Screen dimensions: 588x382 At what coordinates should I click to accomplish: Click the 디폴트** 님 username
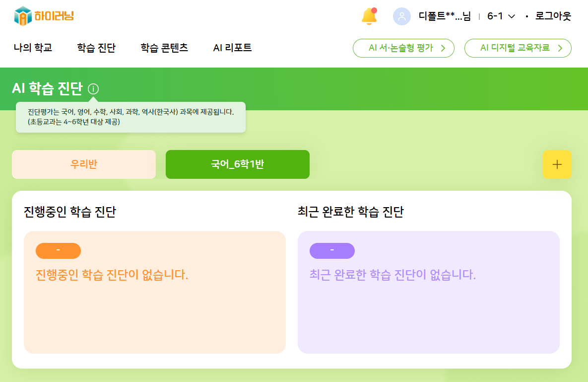[x=444, y=16]
